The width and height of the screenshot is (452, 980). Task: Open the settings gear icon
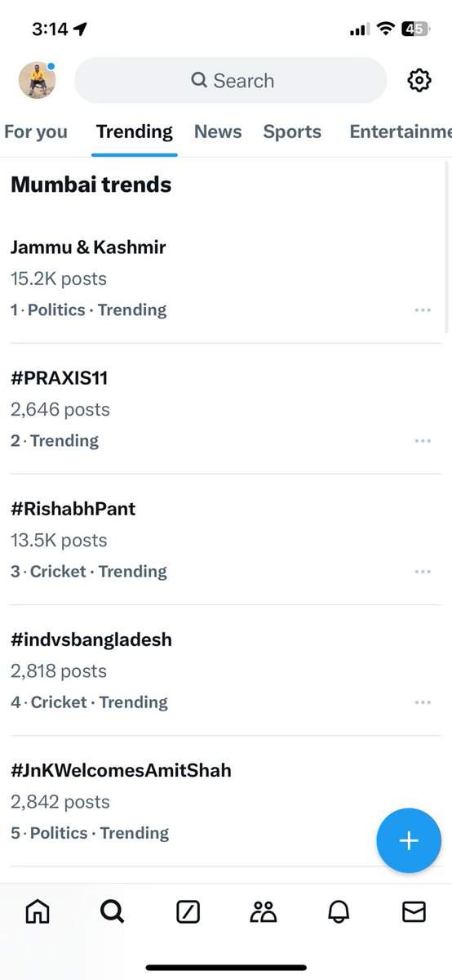[419, 80]
